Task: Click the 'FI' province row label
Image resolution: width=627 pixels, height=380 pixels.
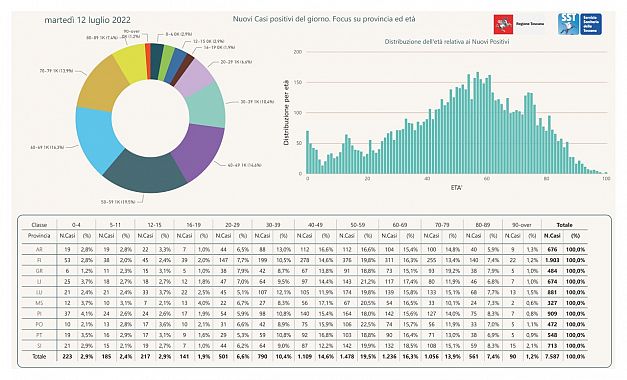Action: (x=39, y=260)
